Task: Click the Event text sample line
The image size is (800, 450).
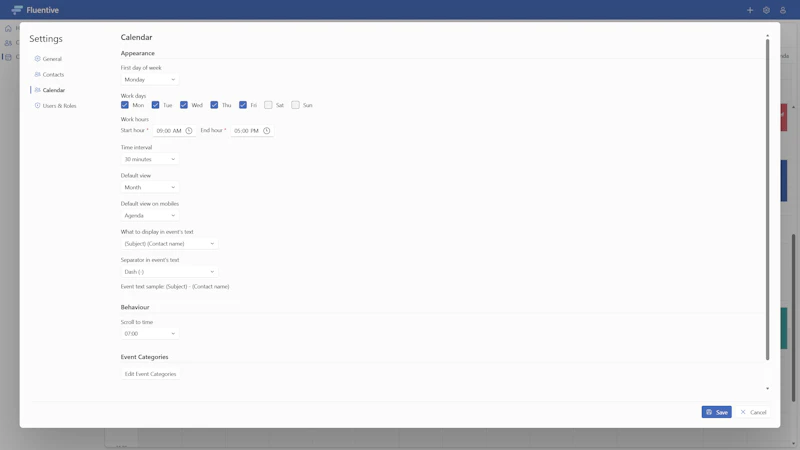Action: (x=175, y=286)
